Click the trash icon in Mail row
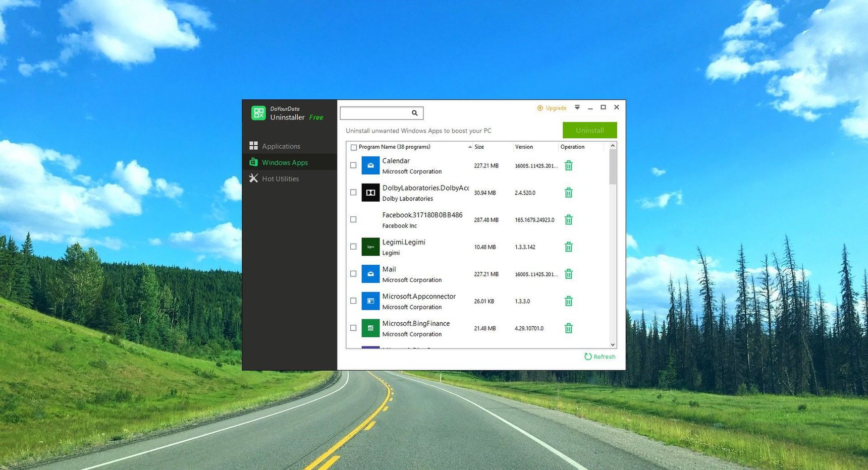Screen dimensions: 868x470 [568, 274]
